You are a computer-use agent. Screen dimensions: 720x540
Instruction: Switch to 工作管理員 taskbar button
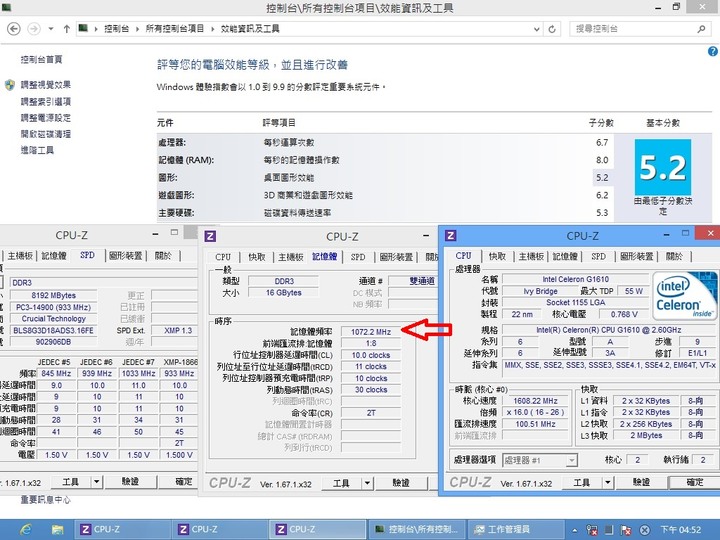point(516,529)
